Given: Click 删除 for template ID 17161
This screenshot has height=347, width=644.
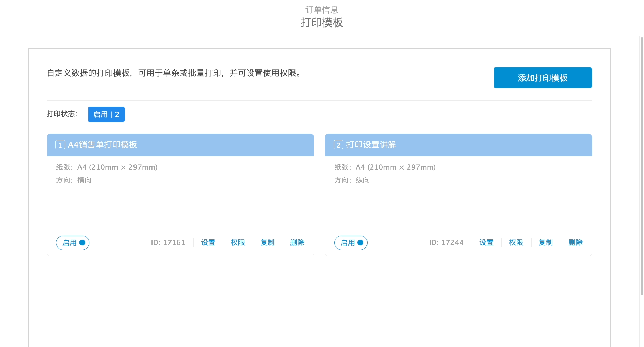Looking at the screenshot, I should point(297,242).
